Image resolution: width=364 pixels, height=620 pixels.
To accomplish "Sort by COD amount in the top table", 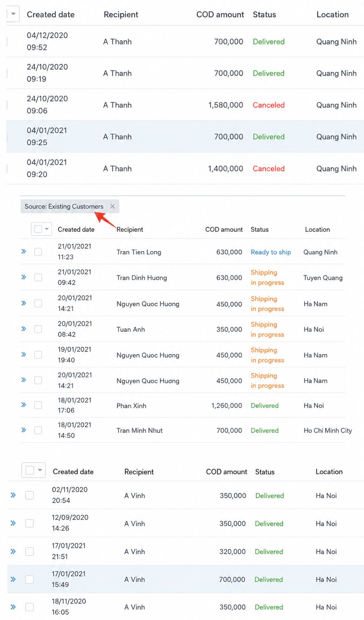I will click(220, 14).
